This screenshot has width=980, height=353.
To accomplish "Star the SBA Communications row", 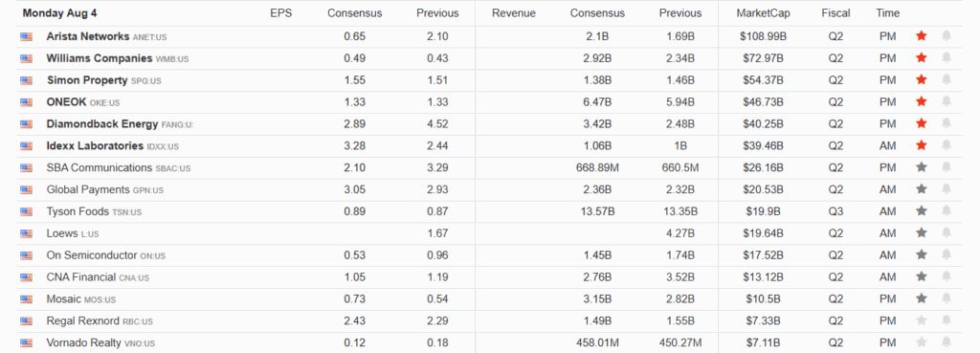I will click(x=921, y=167).
